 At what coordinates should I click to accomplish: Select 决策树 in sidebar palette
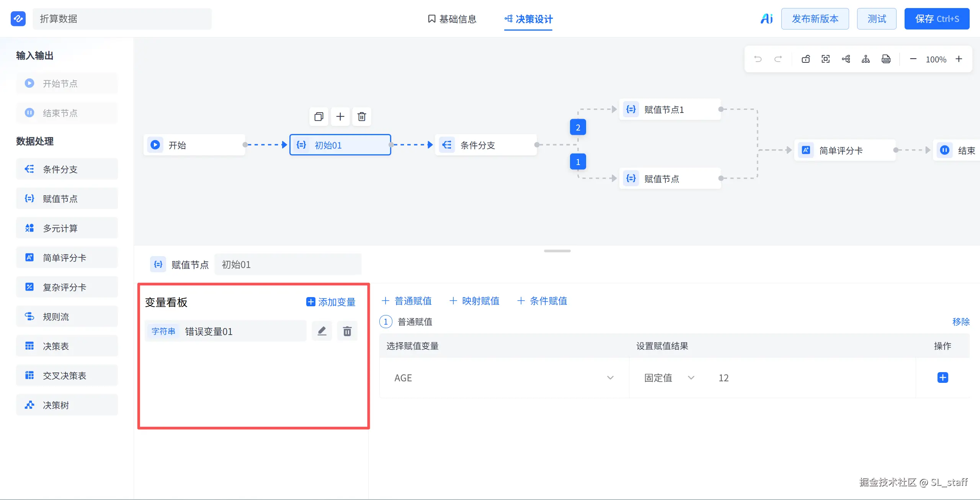(67, 405)
